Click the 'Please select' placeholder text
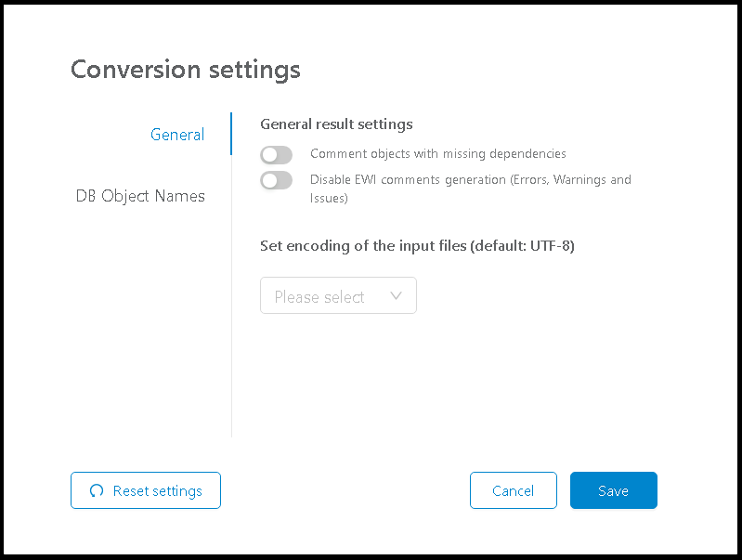742x560 pixels. [319, 297]
